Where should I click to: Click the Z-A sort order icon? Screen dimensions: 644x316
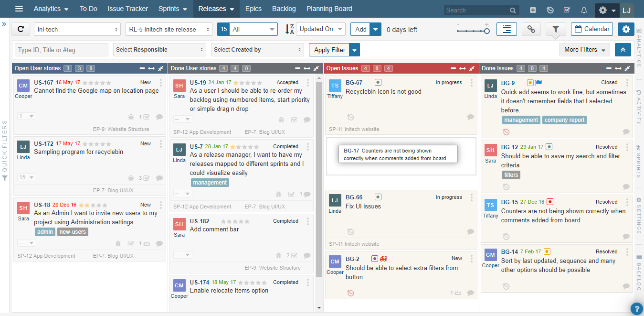[289, 29]
